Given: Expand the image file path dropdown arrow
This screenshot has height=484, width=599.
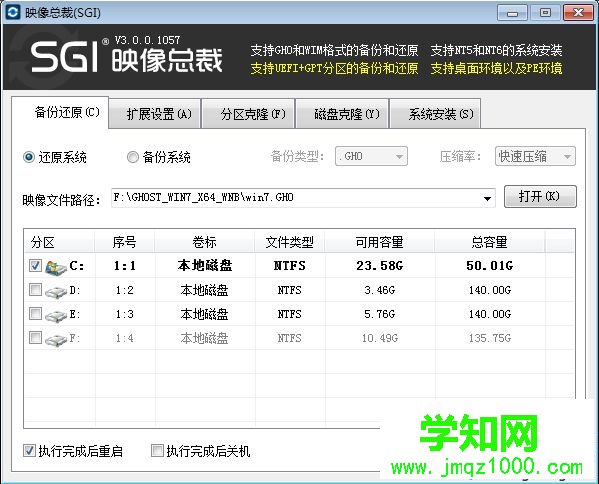Looking at the screenshot, I should pos(487,198).
